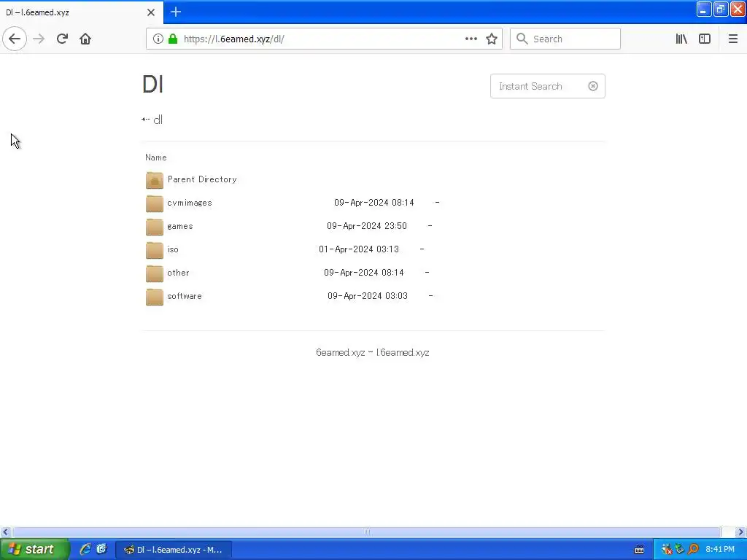
Task: Click the software folder icon
Action: [155, 297]
